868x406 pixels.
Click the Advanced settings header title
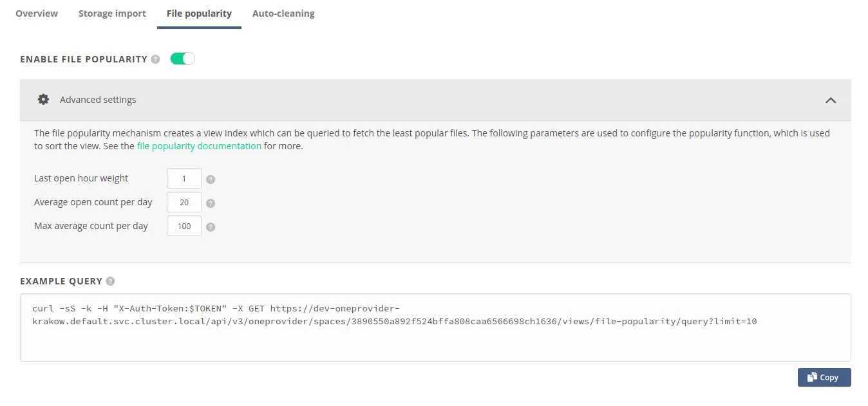(98, 100)
